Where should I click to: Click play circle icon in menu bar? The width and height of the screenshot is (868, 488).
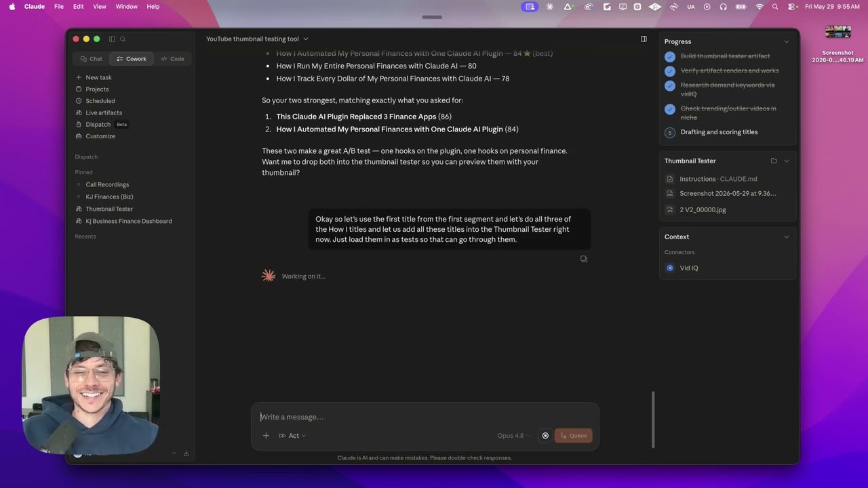[x=707, y=7]
